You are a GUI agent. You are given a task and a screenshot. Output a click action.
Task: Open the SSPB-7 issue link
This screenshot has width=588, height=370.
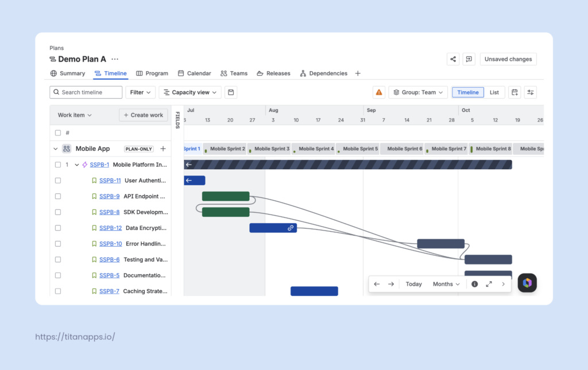click(x=109, y=291)
